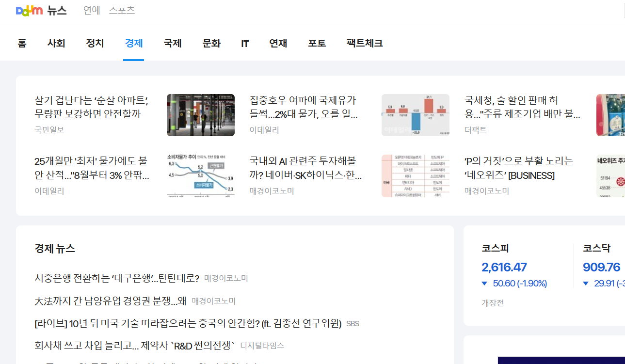Open the 25개월만 '최저' 물가 headline
Viewport: 625px width, 364px height.
92,168
